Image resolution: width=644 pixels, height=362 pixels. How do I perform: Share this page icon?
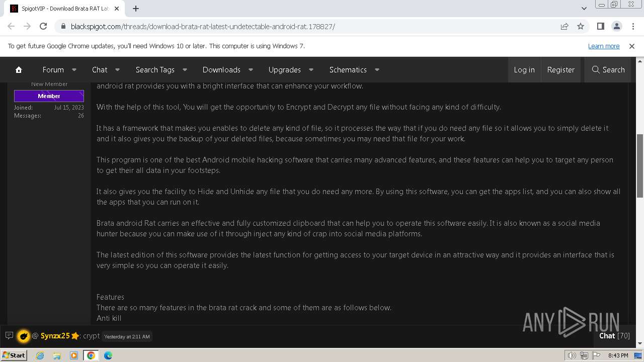[x=565, y=26]
